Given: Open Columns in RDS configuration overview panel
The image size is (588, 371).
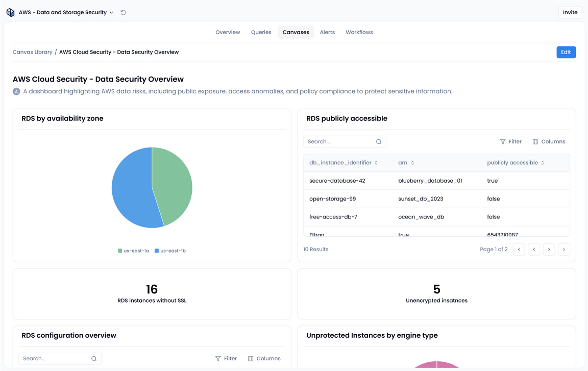Looking at the screenshot, I should pos(264,359).
